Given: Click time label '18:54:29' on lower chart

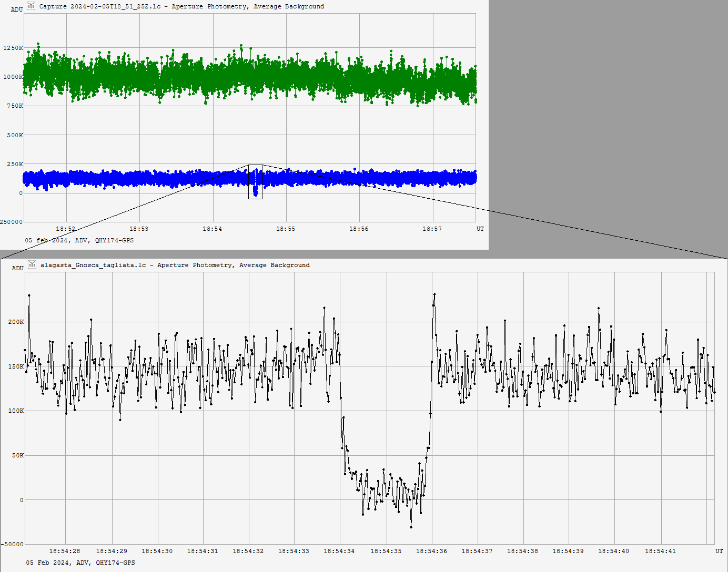Looking at the screenshot, I should click(x=112, y=551).
